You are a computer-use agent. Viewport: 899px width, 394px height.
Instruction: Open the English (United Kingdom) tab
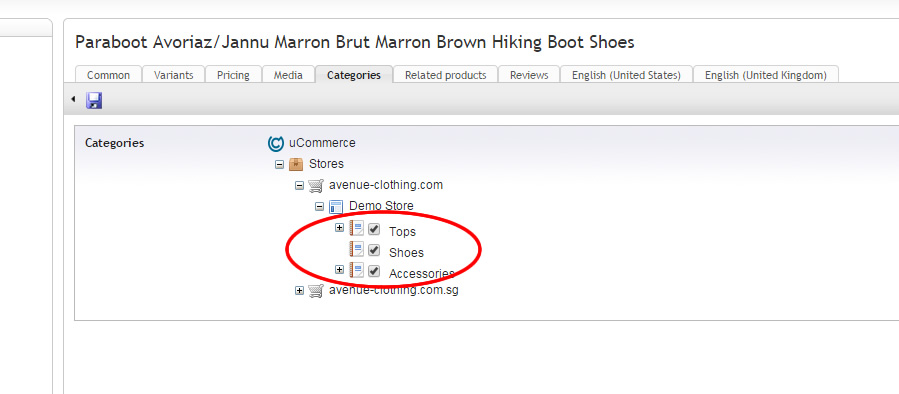[x=765, y=75]
